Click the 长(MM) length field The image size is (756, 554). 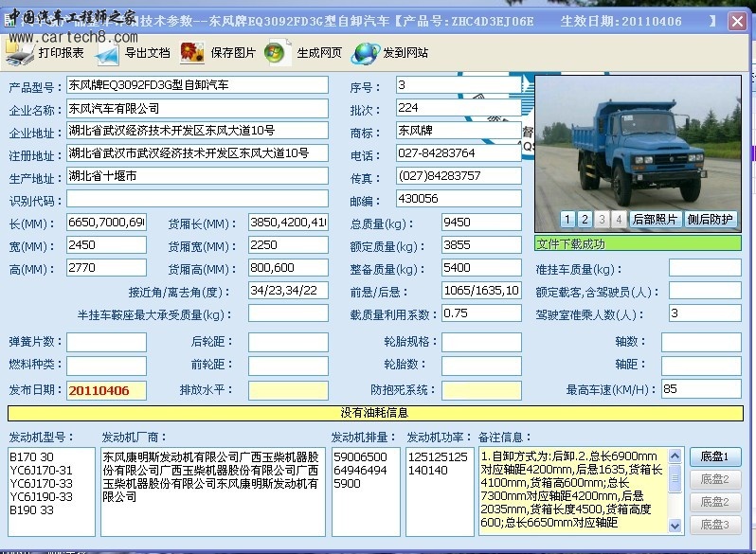[x=106, y=223]
